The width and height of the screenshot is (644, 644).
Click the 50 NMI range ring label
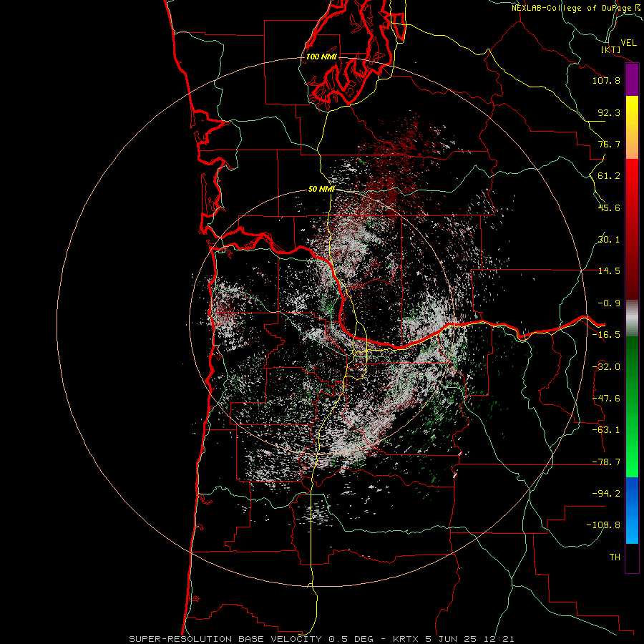(x=321, y=190)
